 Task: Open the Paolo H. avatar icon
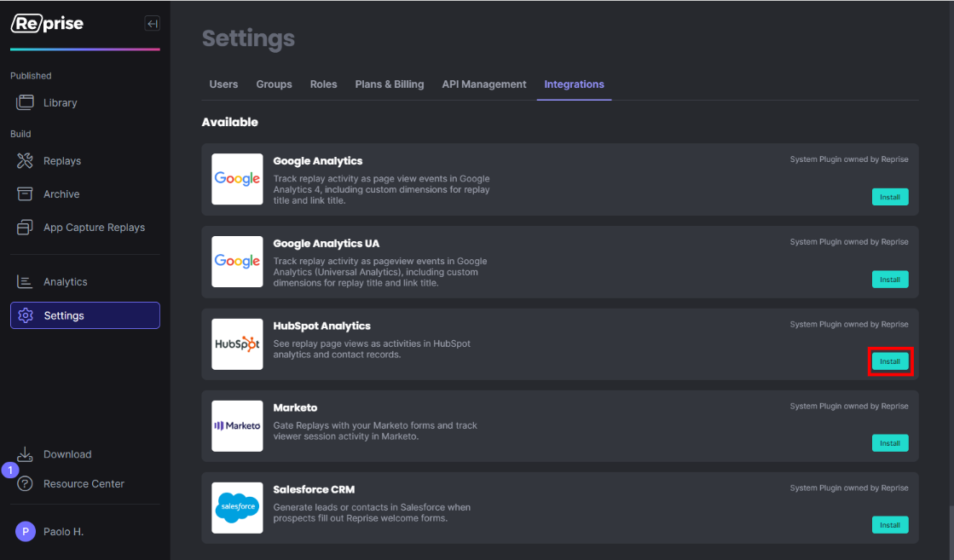pos(26,531)
